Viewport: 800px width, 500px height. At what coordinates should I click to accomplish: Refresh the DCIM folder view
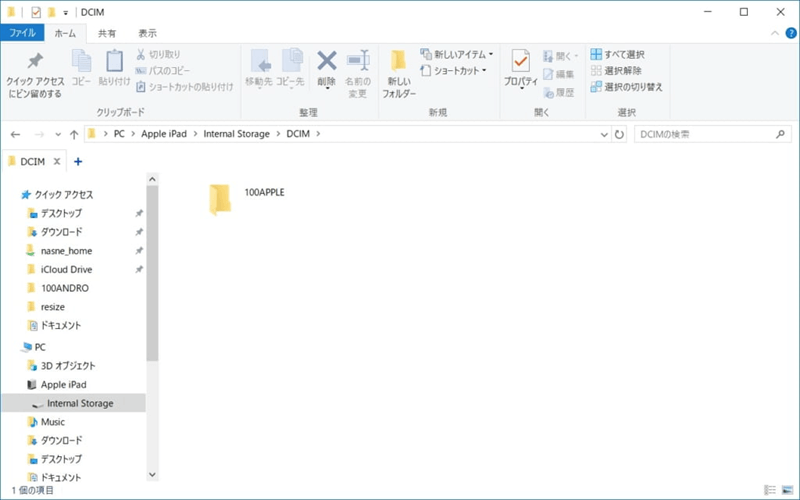(620, 134)
